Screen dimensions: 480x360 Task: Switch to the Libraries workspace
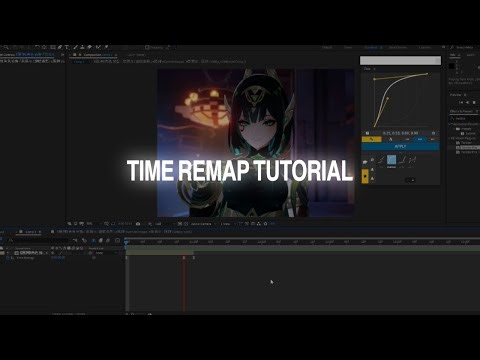[x=425, y=47]
